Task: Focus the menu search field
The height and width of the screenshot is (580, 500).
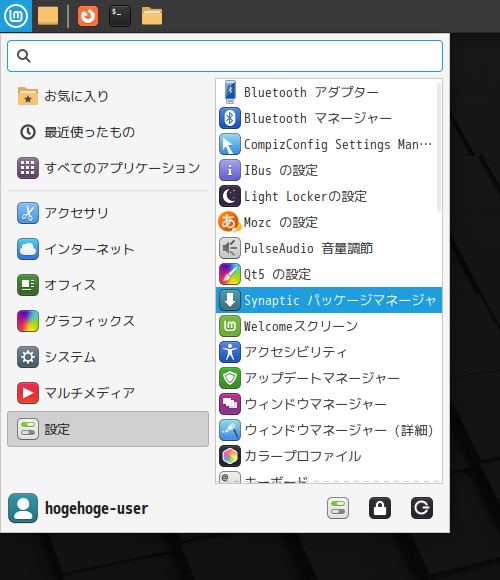Action: (225, 56)
